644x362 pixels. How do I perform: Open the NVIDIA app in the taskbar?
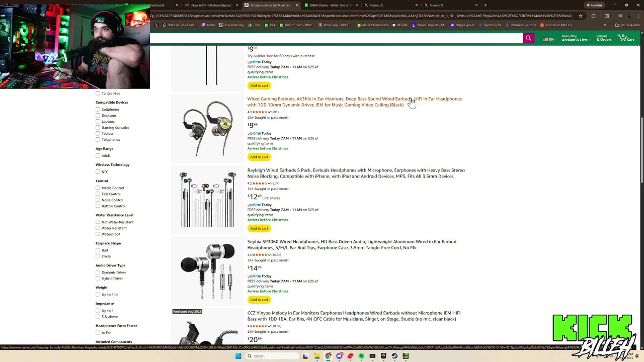point(406,356)
